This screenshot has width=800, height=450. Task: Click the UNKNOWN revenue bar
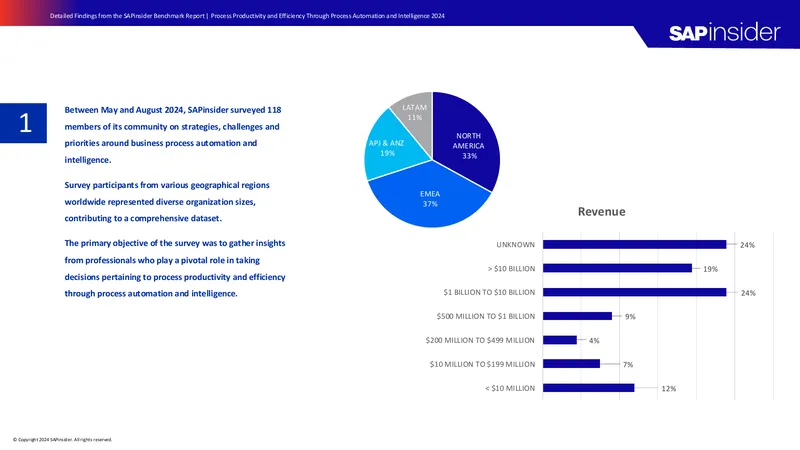click(634, 244)
